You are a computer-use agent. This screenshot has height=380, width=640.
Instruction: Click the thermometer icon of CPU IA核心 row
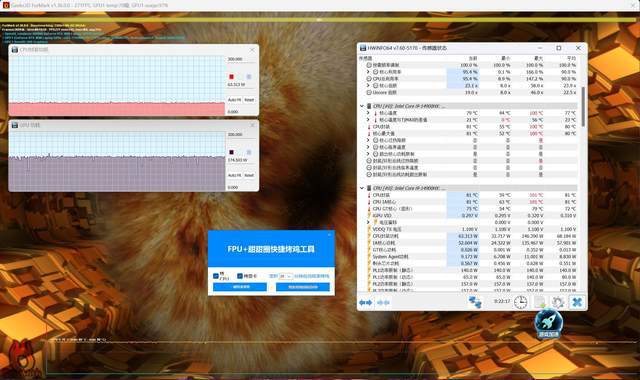[369, 202]
